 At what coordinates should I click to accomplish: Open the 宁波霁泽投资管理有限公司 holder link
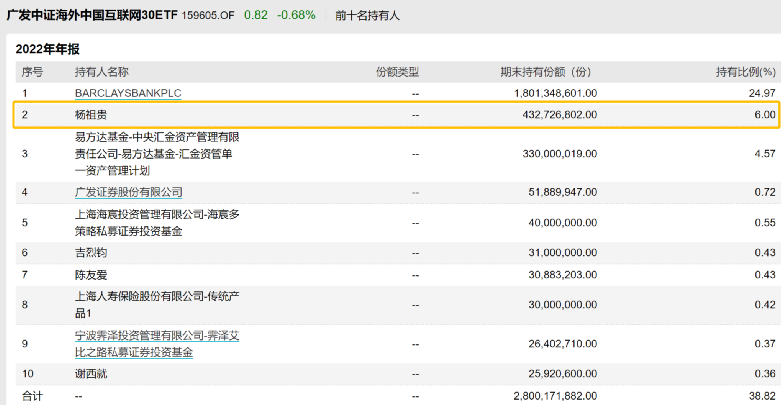click(157, 344)
